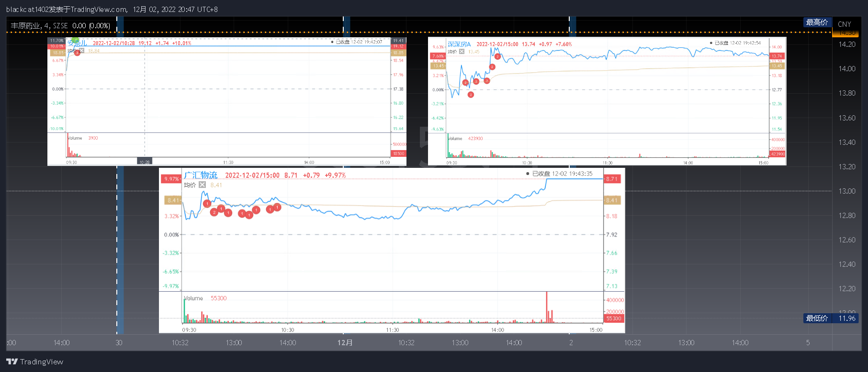Click the red 8.71 tag on 广汇物流 right axis
The width and height of the screenshot is (868, 372).
[612, 179]
